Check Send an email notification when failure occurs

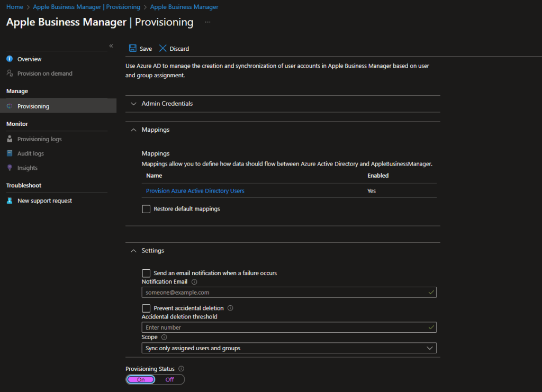tap(146, 273)
